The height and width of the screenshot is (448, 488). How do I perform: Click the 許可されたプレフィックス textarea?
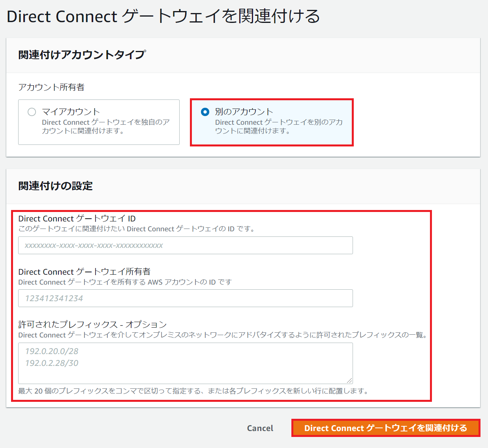tap(186, 363)
